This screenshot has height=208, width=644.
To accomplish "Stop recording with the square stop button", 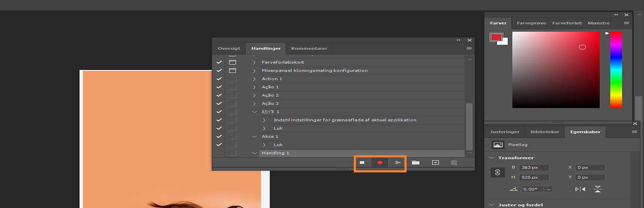I will [x=362, y=163].
